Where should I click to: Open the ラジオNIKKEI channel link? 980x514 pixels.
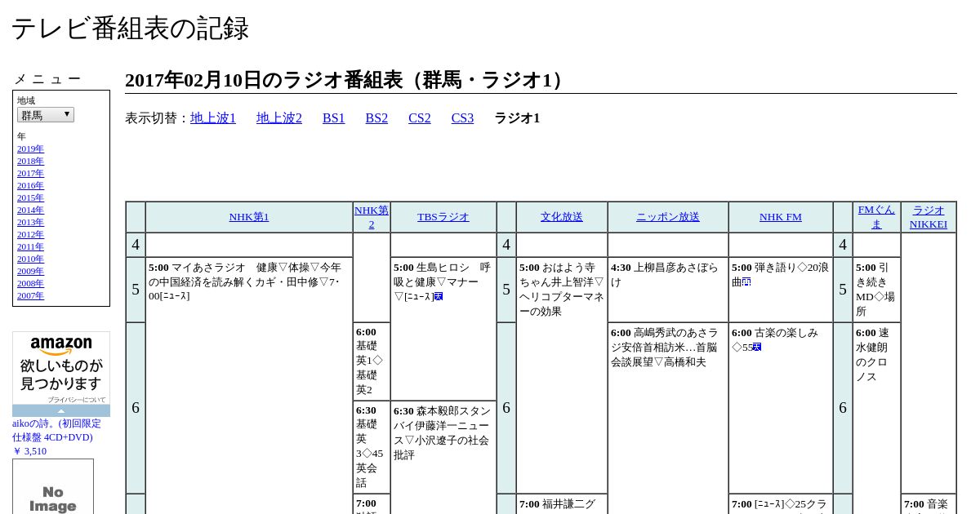point(929,217)
